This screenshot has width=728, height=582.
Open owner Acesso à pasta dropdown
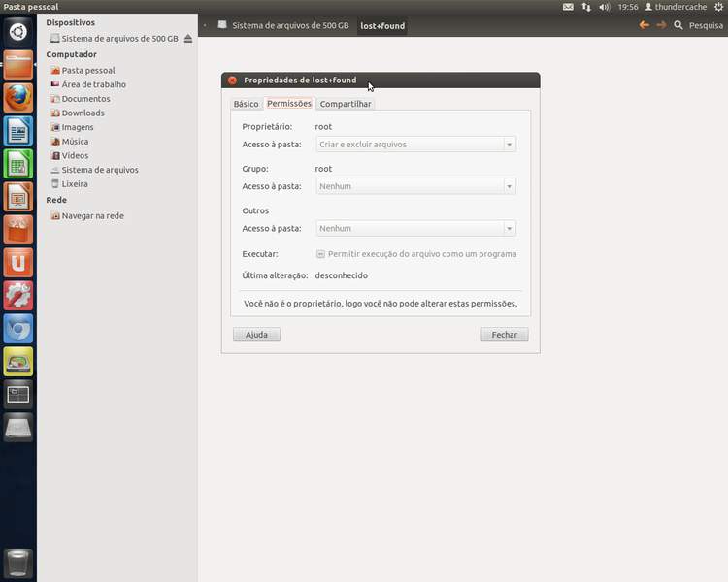(x=415, y=145)
